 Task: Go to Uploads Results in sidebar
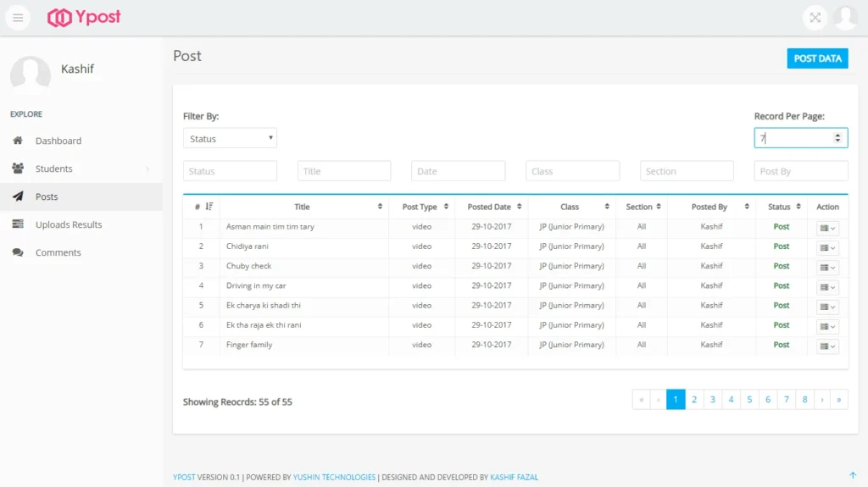coord(69,224)
